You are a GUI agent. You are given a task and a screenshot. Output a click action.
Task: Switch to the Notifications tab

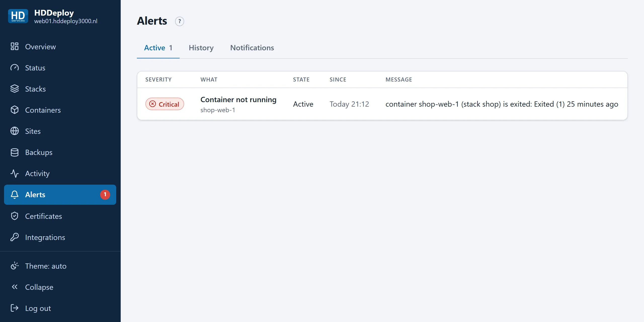(x=252, y=48)
